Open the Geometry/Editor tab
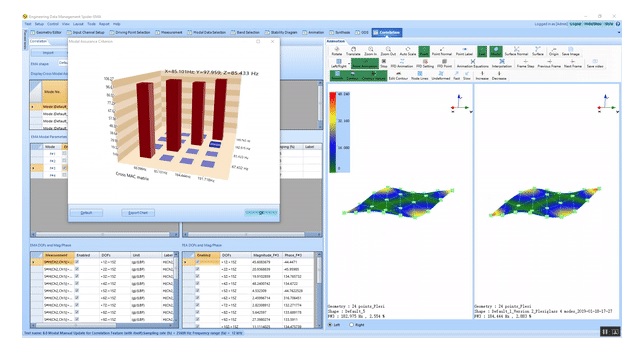The width and height of the screenshot is (639, 360). click(46, 32)
